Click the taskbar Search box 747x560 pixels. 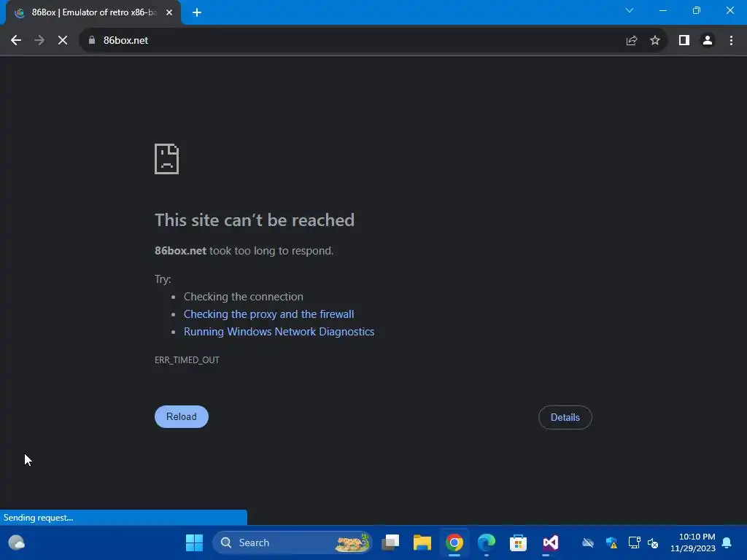292,542
